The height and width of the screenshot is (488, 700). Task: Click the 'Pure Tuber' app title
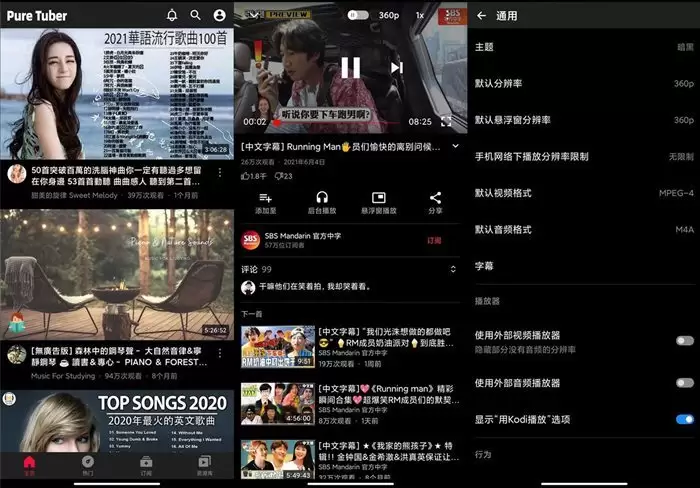(x=37, y=16)
